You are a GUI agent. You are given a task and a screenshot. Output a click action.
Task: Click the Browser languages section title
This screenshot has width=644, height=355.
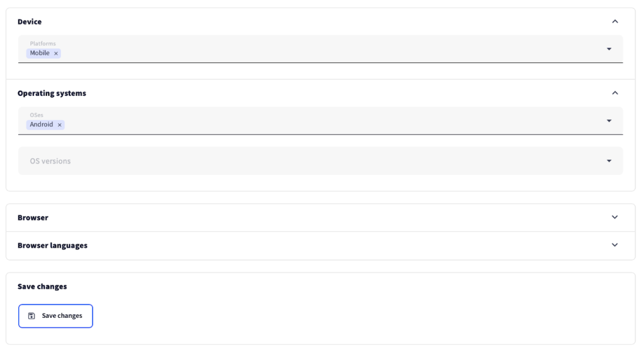pyautogui.click(x=52, y=246)
